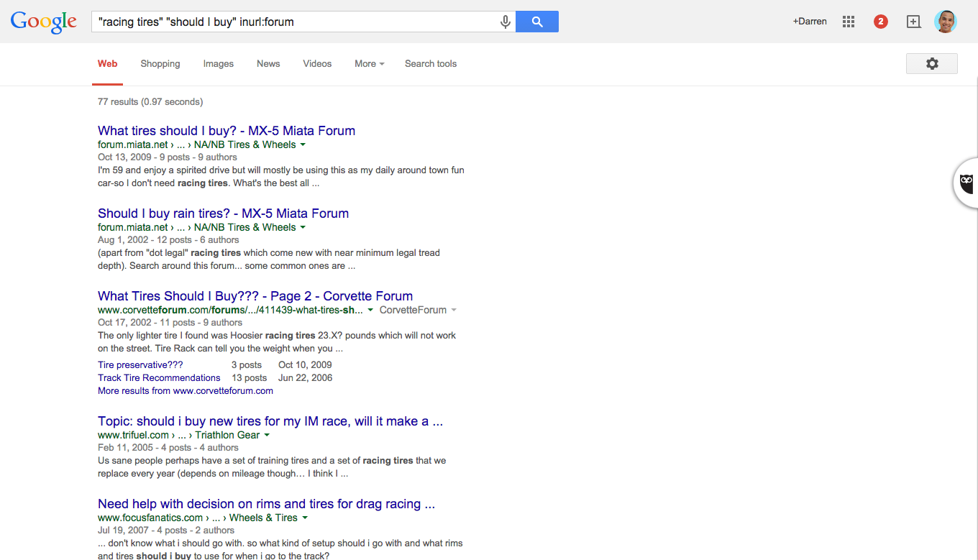Click the '77 results (0.97 seconds)' text
The image size is (978, 560).
coord(150,102)
